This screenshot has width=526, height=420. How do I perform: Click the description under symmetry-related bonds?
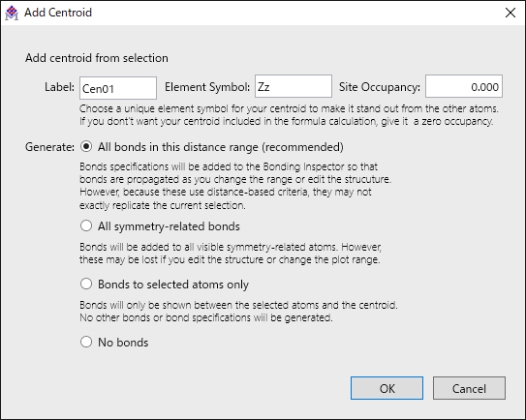[231, 254]
